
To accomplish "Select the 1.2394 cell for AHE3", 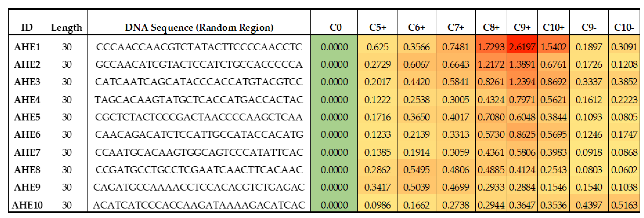I will [x=522, y=82].
